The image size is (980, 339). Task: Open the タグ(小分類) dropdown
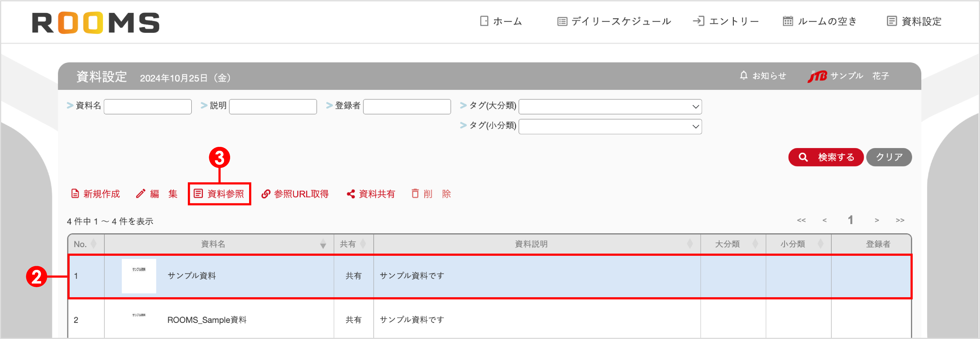(x=610, y=126)
